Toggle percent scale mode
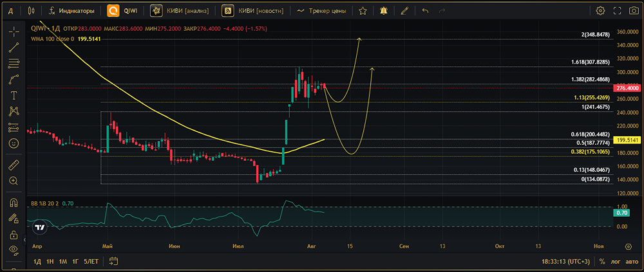The image size is (644, 272). pos(602,261)
